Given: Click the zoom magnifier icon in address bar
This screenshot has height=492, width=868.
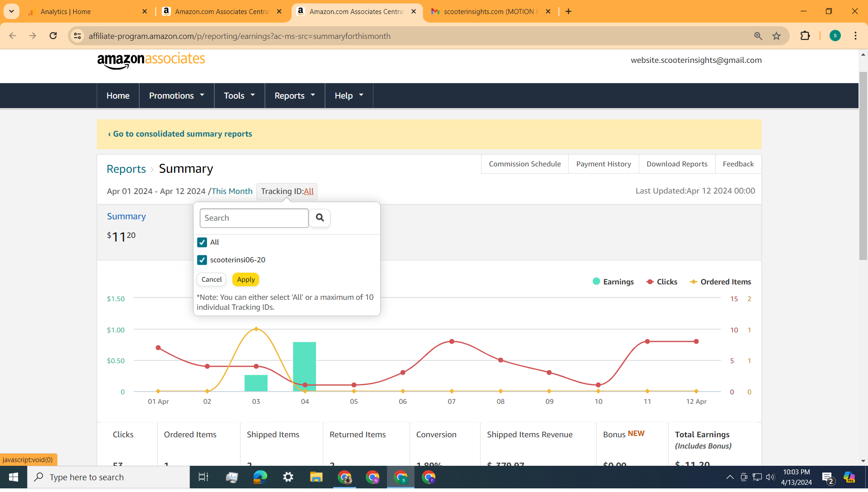Looking at the screenshot, I should click(758, 36).
